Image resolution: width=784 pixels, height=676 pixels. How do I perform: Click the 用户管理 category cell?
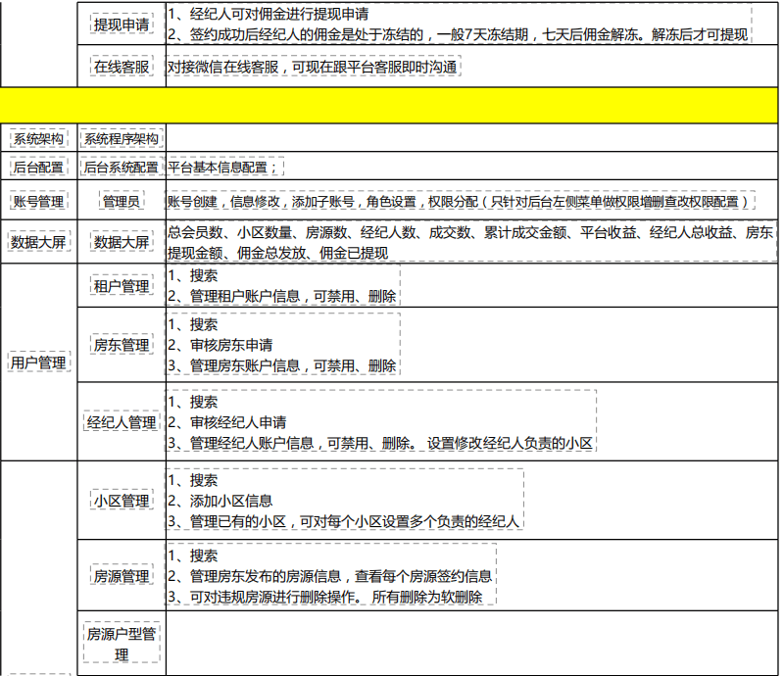pos(38,362)
